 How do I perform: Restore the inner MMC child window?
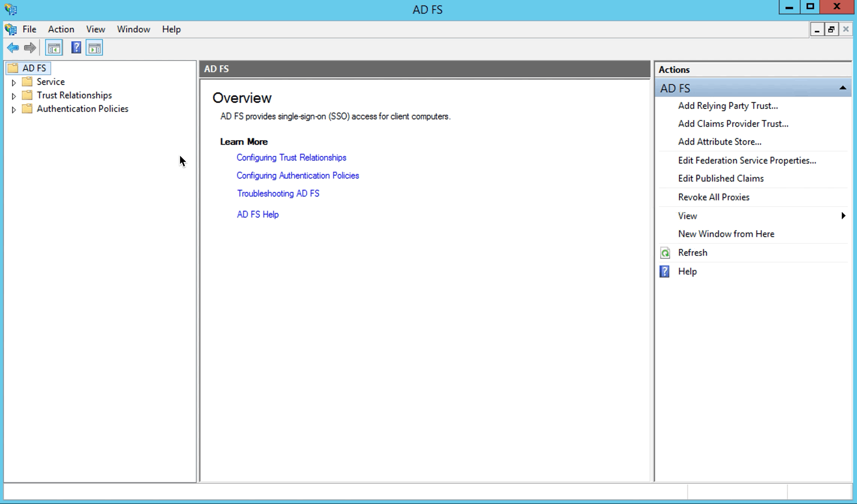(831, 30)
